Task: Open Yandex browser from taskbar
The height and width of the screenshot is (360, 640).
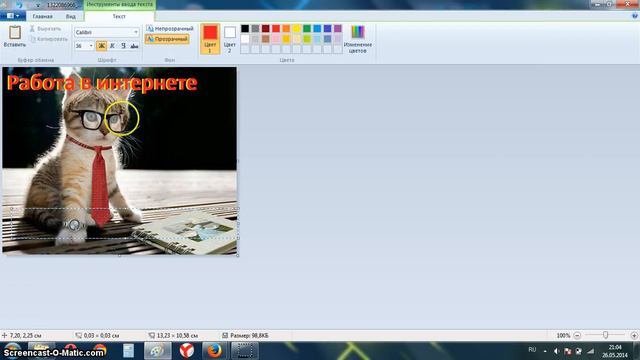Action: coord(187,351)
